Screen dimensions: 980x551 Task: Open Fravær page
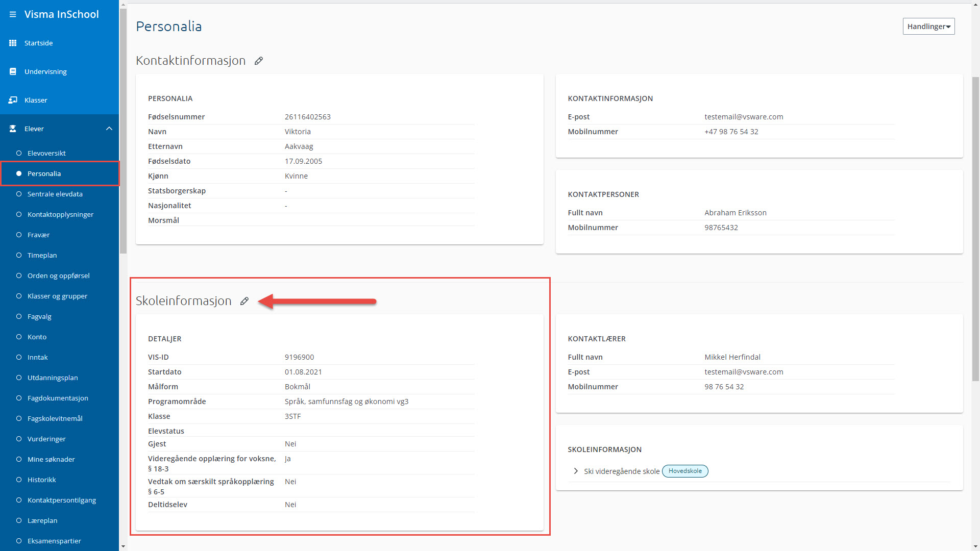(38, 235)
